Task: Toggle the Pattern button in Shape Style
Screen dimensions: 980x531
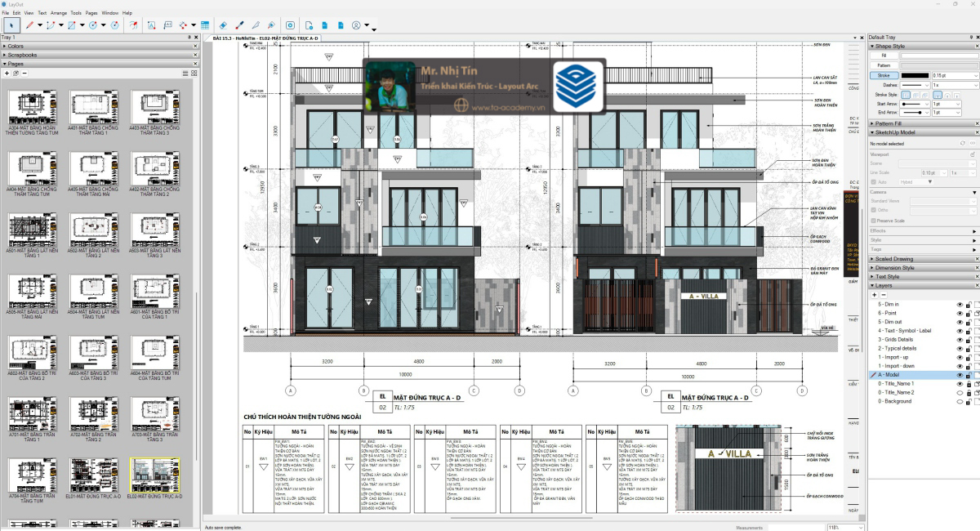Action: click(x=884, y=65)
